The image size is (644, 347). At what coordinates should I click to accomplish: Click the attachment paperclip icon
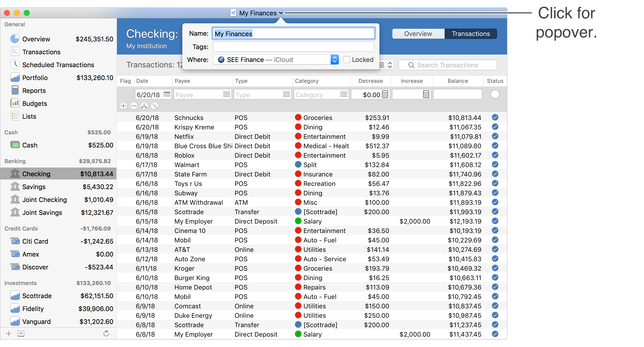(155, 106)
